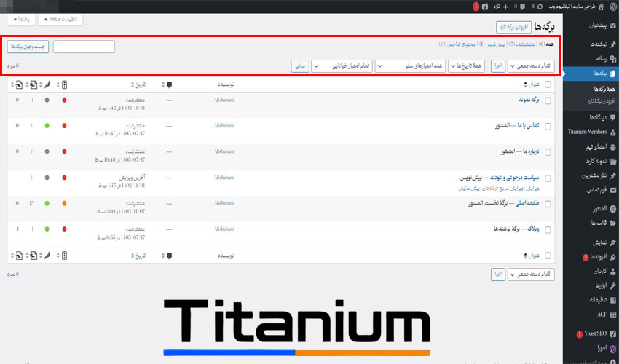The image size is (619, 364).
Task: Sort by readability feather icon in header
Action: pos(47,84)
